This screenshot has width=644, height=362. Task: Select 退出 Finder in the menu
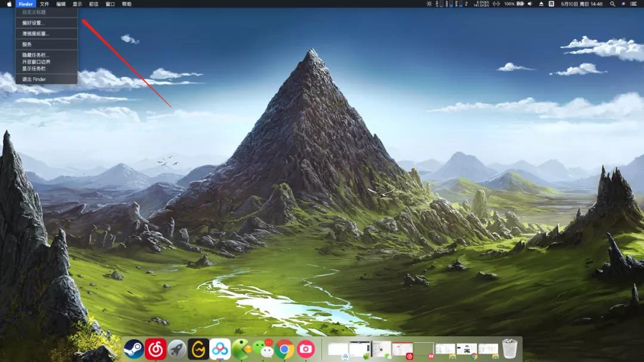(47, 79)
